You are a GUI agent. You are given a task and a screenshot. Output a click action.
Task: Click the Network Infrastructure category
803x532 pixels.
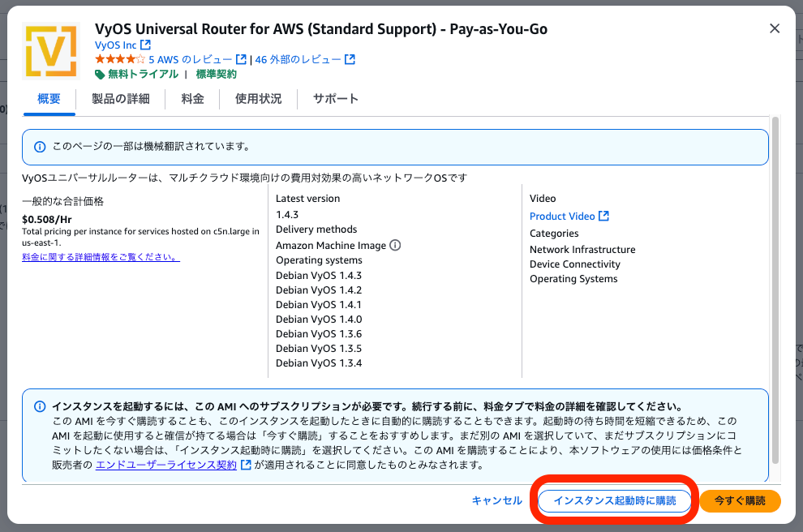coord(582,249)
